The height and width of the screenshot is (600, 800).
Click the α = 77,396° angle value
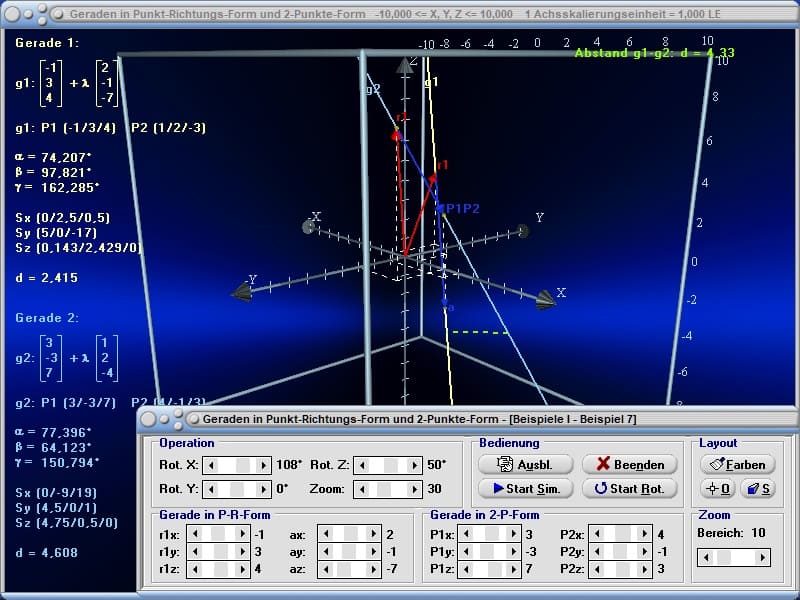[x=53, y=433]
